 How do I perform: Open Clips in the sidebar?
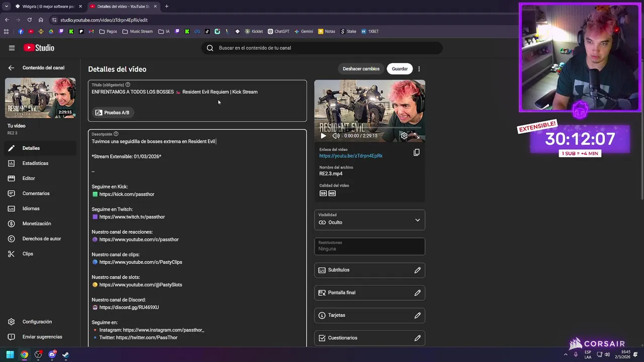[x=40, y=254]
